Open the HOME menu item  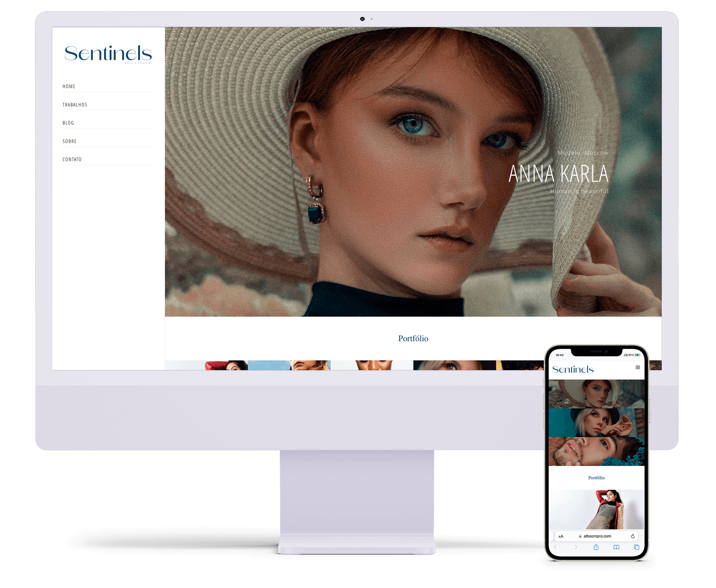pyautogui.click(x=69, y=87)
